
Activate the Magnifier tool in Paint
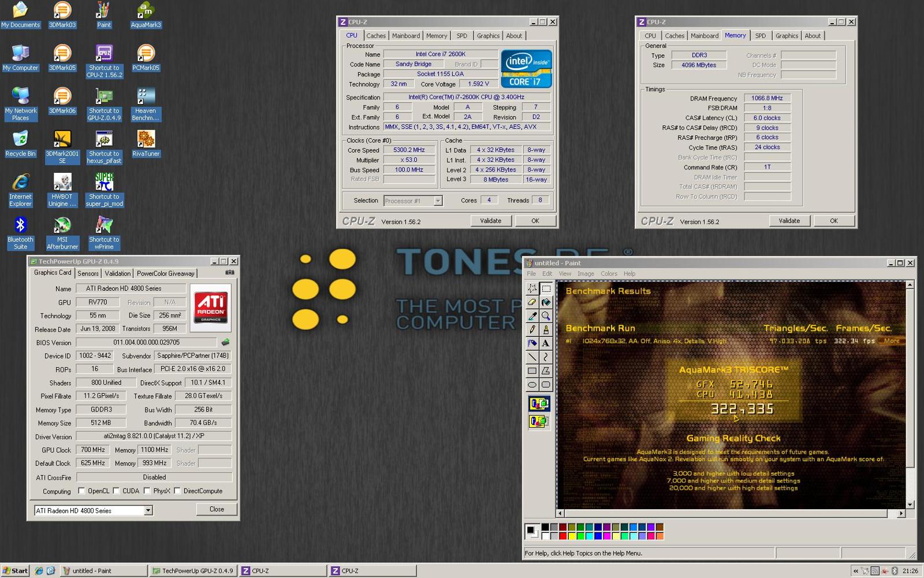coord(546,316)
